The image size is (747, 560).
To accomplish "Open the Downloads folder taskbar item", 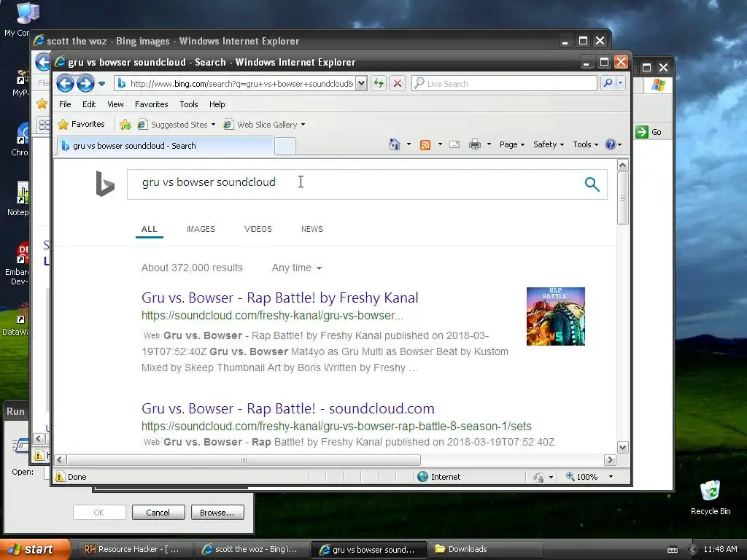I will pos(484,549).
